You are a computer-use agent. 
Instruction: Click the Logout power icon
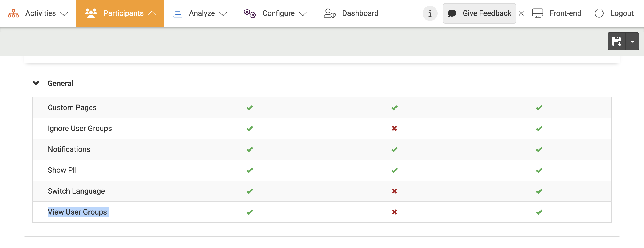pos(599,13)
